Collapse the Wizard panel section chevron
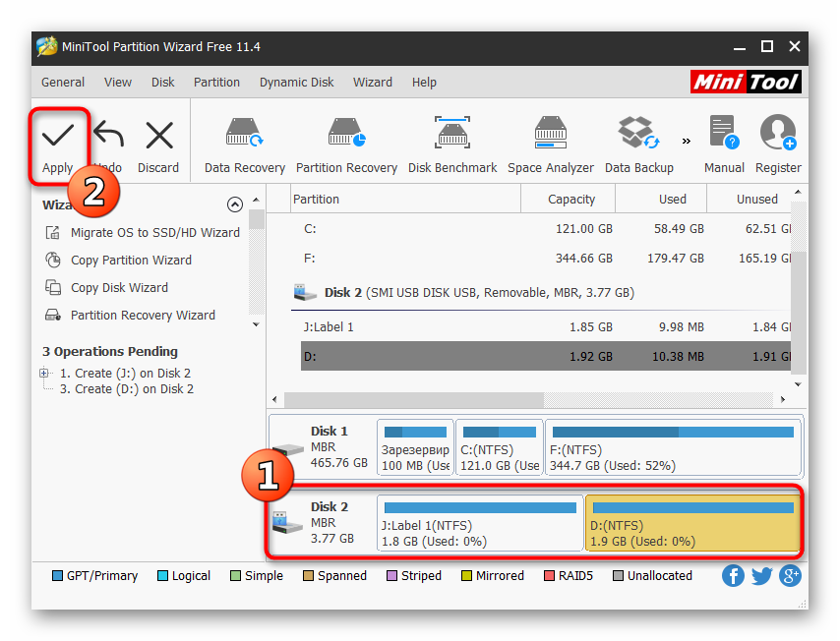Screen dimensions: 840x641 tap(234, 205)
